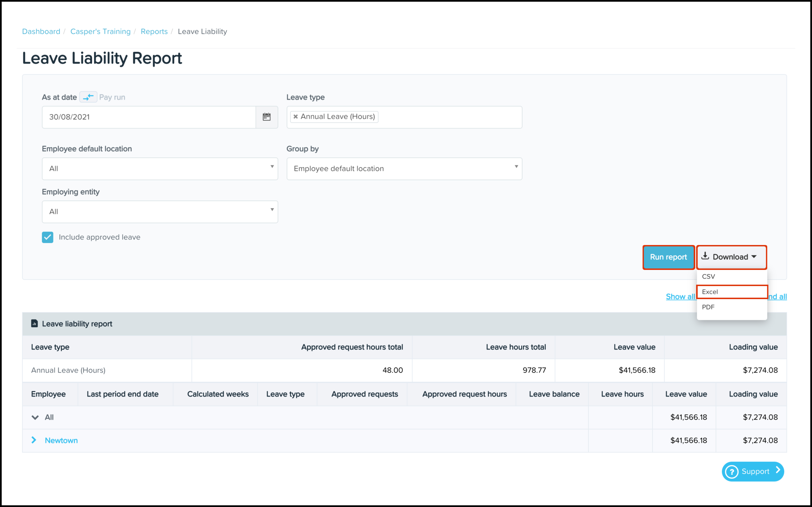Screen dimensions: 812x507
Task: Select PDF download option
Action: (708, 307)
